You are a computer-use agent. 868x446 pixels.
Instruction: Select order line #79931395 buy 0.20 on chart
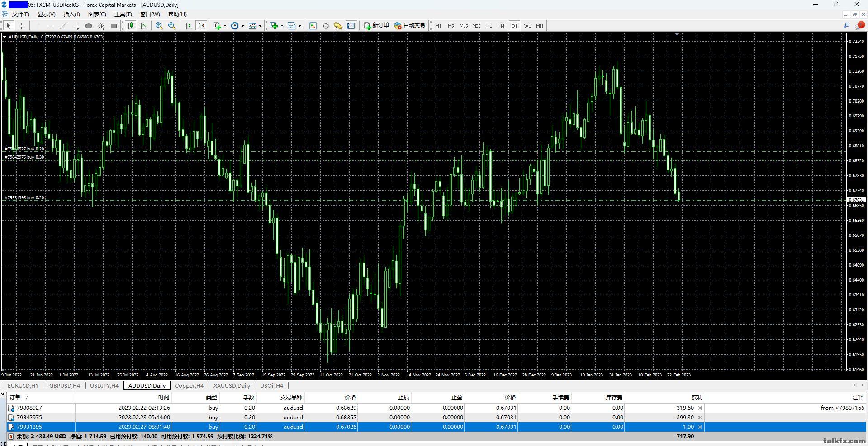point(24,198)
